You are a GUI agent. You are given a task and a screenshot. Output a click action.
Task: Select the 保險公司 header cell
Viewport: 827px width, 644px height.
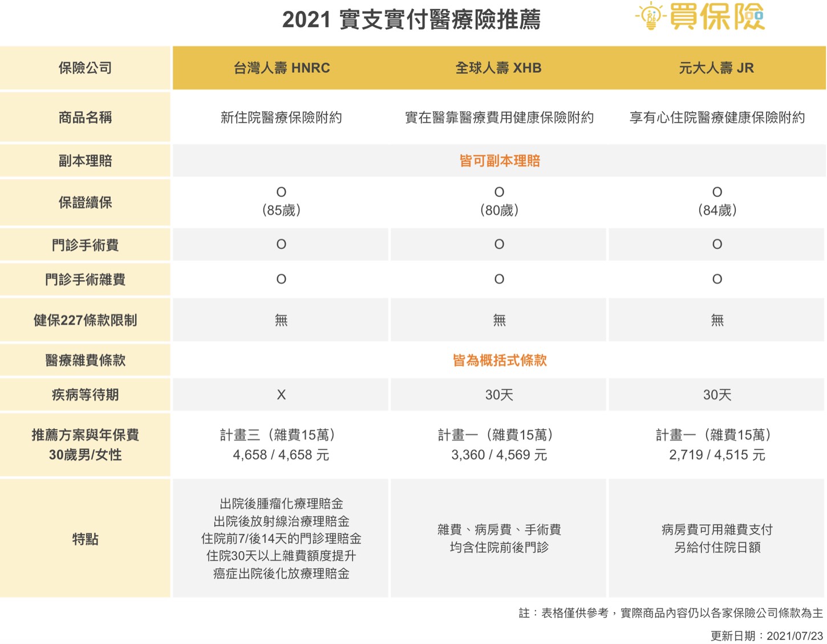(85, 68)
